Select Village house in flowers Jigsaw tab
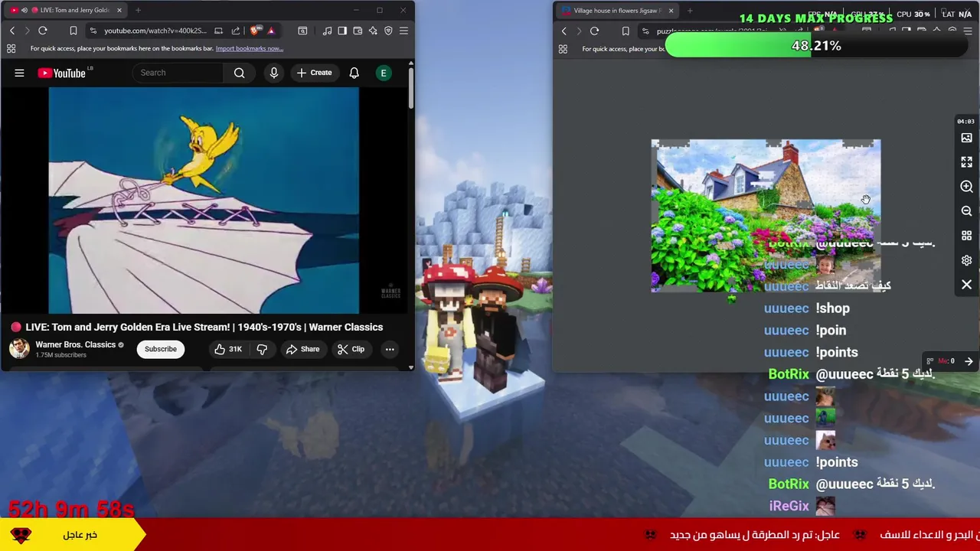This screenshot has width=980, height=551. click(x=617, y=11)
